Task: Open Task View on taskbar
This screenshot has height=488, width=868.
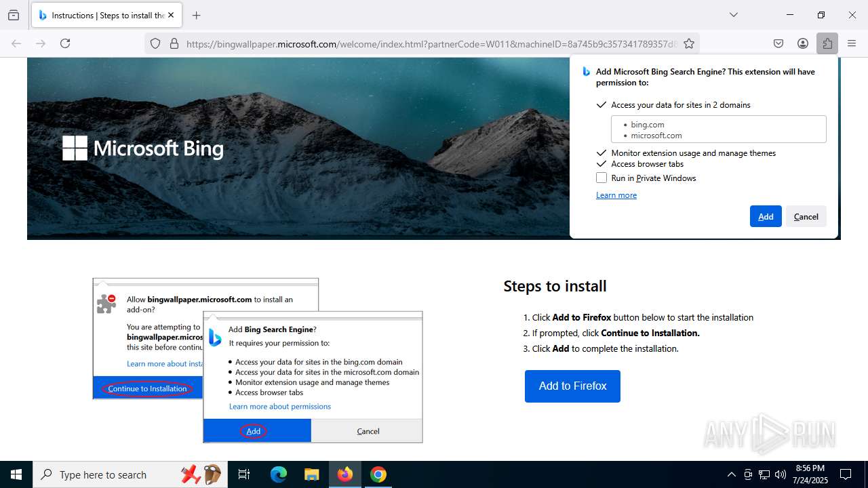Action: point(245,474)
